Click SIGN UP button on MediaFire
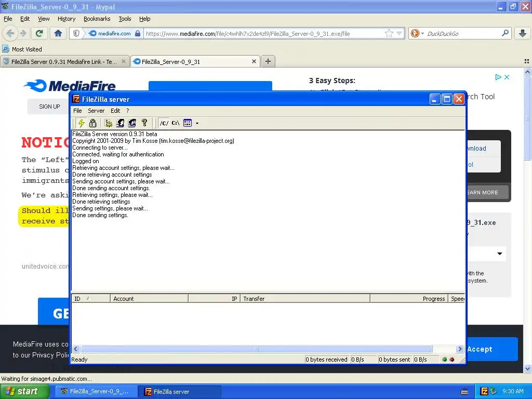The height and width of the screenshot is (399, 532). click(x=49, y=107)
